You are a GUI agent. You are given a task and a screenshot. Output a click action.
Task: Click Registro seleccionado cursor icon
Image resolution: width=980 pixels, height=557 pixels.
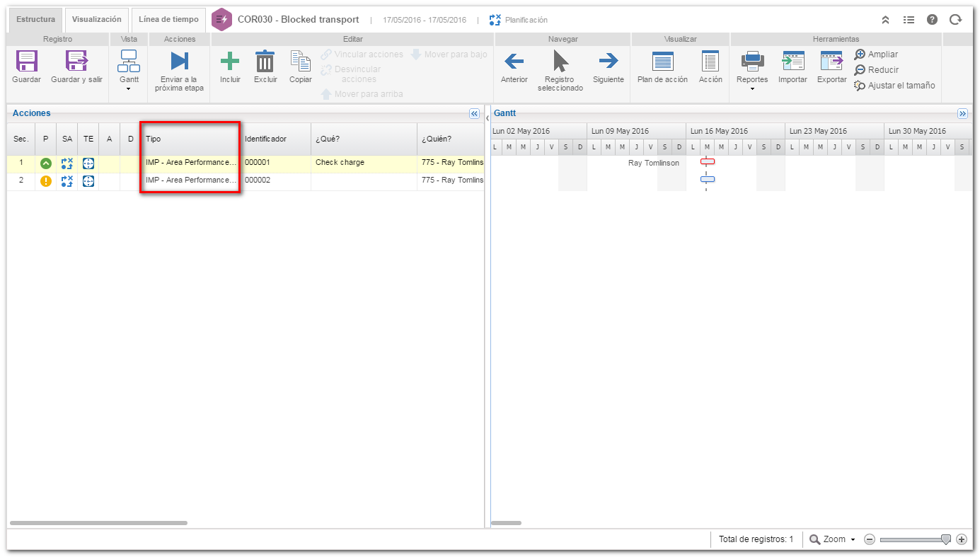(x=560, y=61)
